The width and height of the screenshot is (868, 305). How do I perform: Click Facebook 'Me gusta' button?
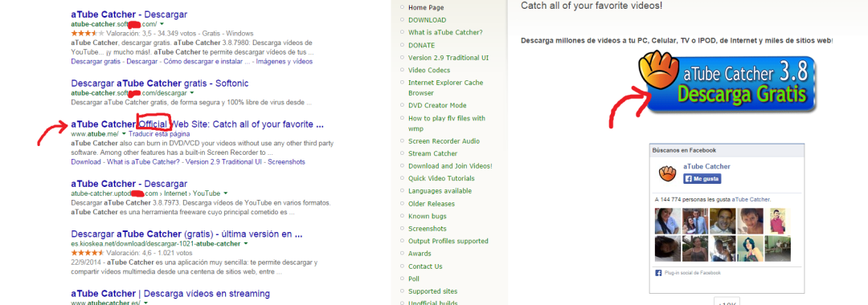click(x=702, y=179)
